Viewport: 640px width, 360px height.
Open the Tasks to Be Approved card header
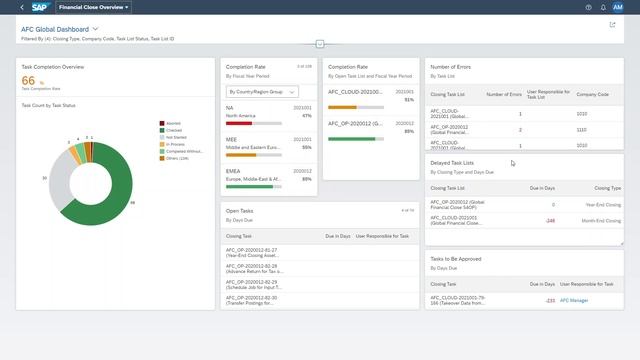[524, 263]
